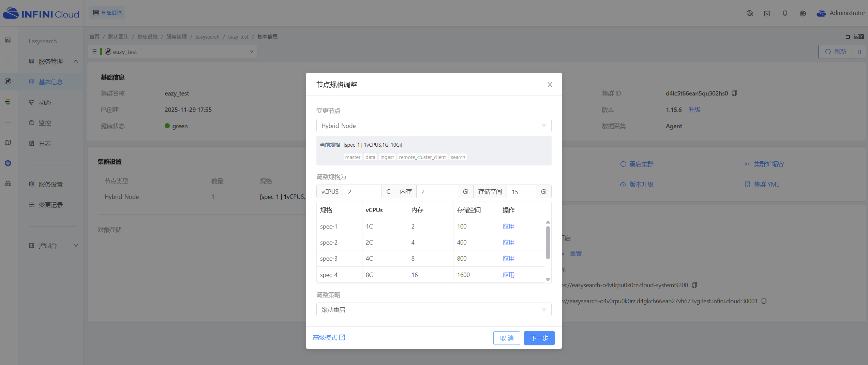
Task: Copy the infini.cloud:30001 endpoint address
Action: [x=764, y=301]
